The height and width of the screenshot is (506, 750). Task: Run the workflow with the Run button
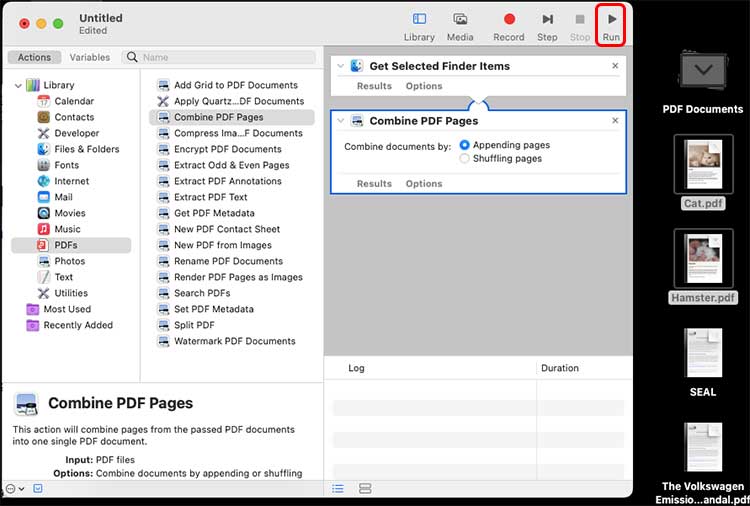[x=611, y=26]
